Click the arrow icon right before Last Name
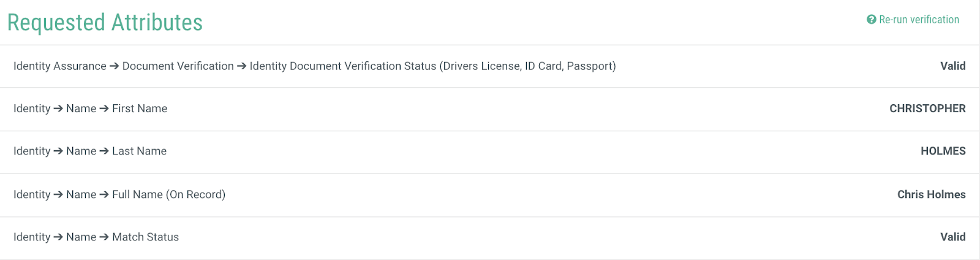The height and width of the screenshot is (260, 980). 104,151
